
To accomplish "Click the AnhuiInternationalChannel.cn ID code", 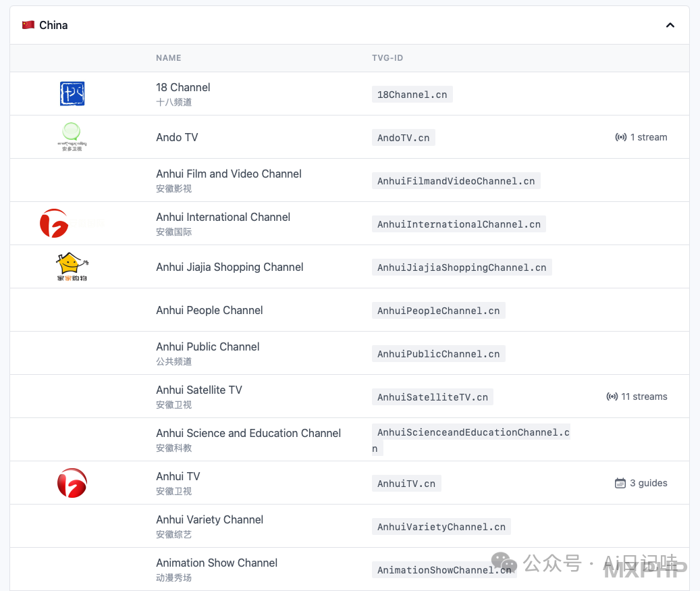I will (x=458, y=224).
